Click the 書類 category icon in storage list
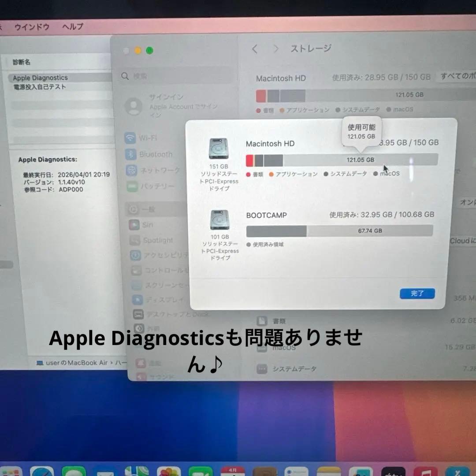This screenshot has height=476, width=476. (x=262, y=320)
